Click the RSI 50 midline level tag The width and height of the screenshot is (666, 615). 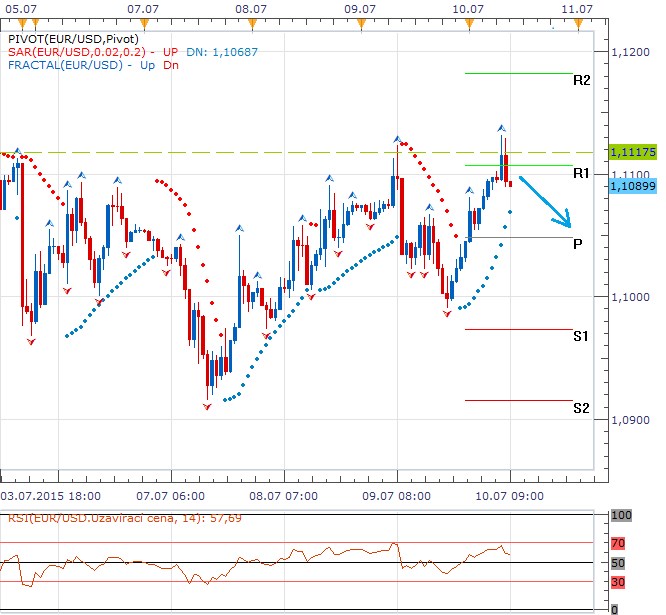(x=618, y=564)
